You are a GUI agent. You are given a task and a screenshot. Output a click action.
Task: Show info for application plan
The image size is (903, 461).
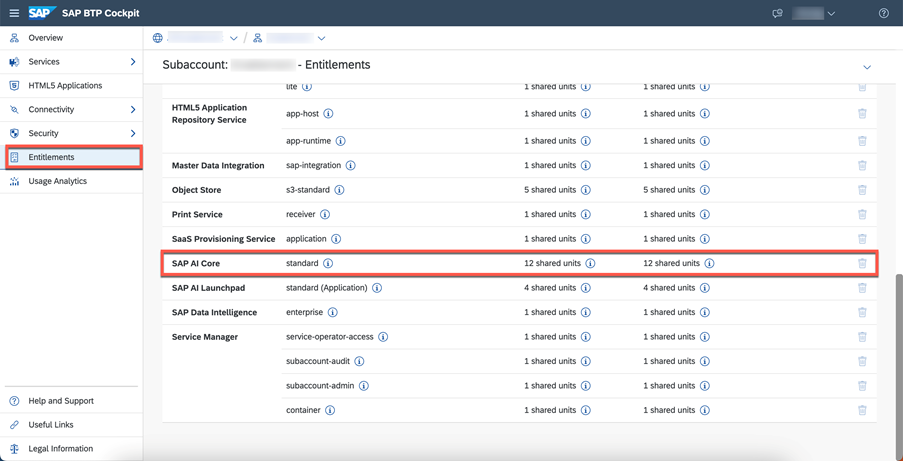pos(336,239)
